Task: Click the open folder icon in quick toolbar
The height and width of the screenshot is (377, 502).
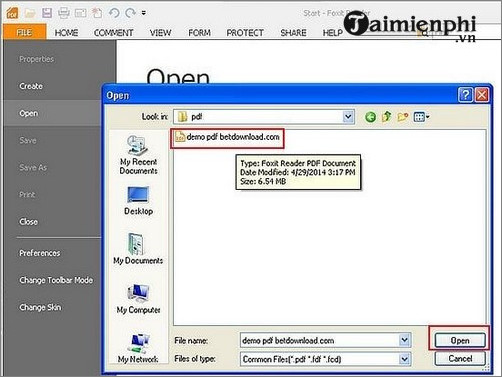Action: coord(30,13)
